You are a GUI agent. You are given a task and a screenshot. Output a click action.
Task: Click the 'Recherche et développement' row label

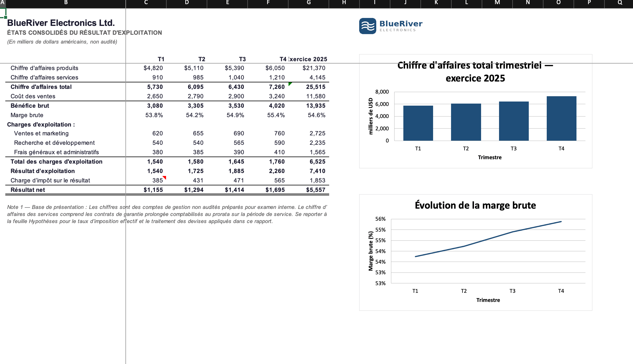[x=54, y=143]
